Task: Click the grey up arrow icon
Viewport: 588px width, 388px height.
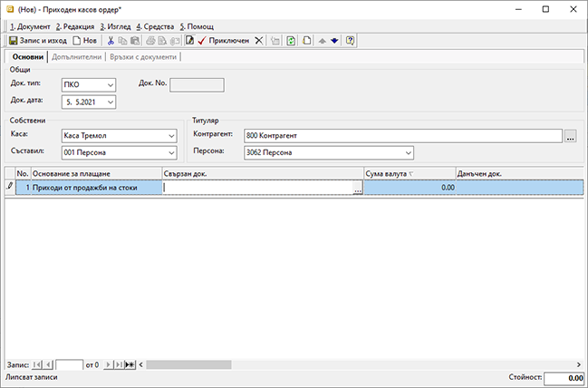Action: (x=323, y=41)
